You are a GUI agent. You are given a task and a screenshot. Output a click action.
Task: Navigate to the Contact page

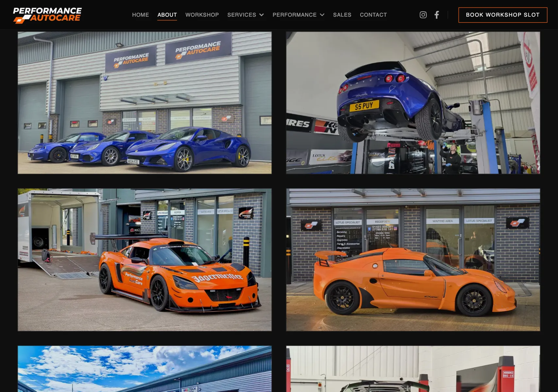tap(373, 15)
